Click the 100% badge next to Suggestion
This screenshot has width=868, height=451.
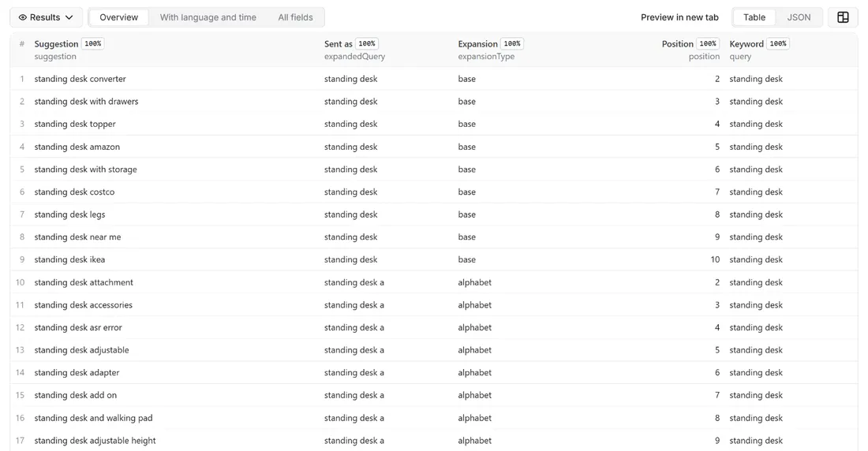click(x=93, y=43)
